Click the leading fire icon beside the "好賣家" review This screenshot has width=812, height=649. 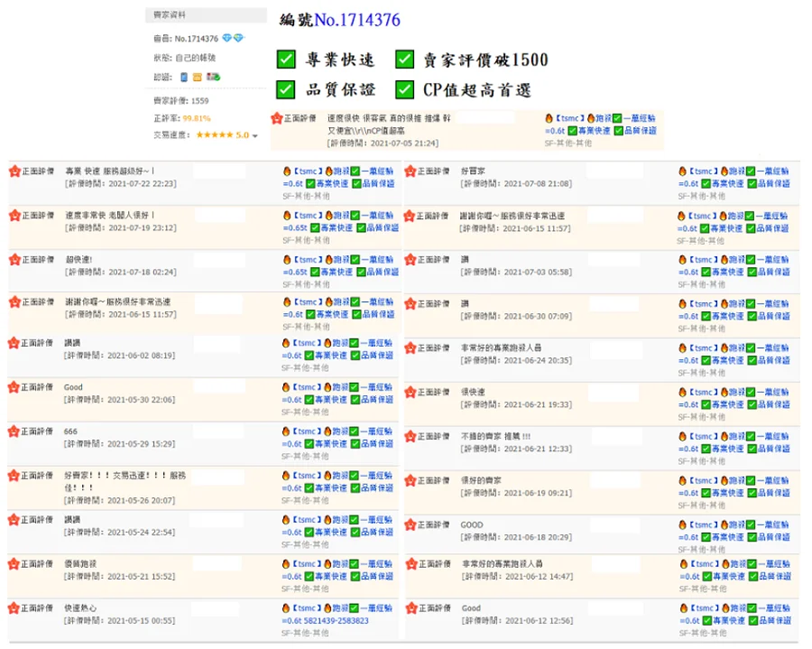(681, 171)
